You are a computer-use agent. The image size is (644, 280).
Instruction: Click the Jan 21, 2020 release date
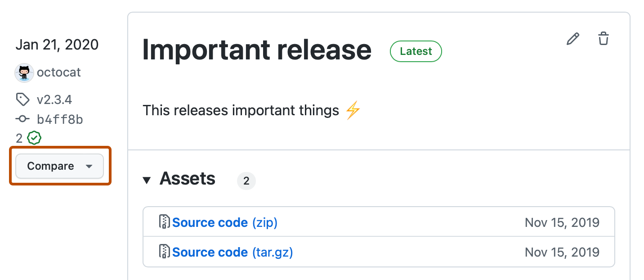(x=57, y=45)
